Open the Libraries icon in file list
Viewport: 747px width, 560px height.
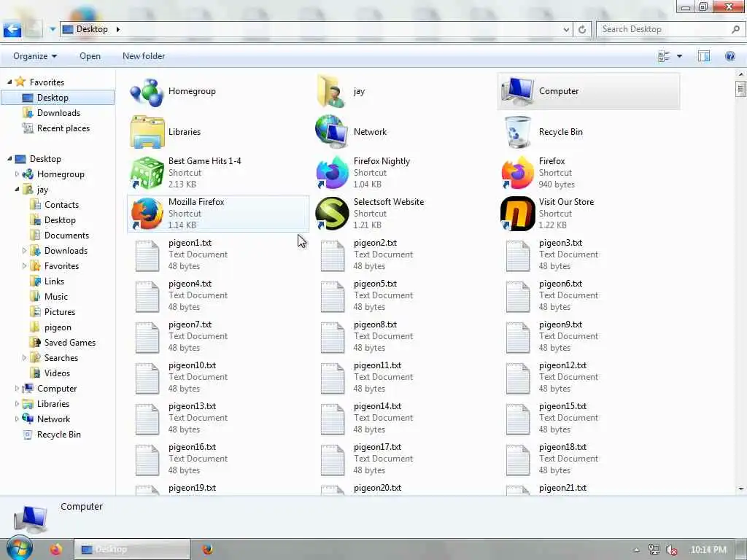(x=147, y=132)
